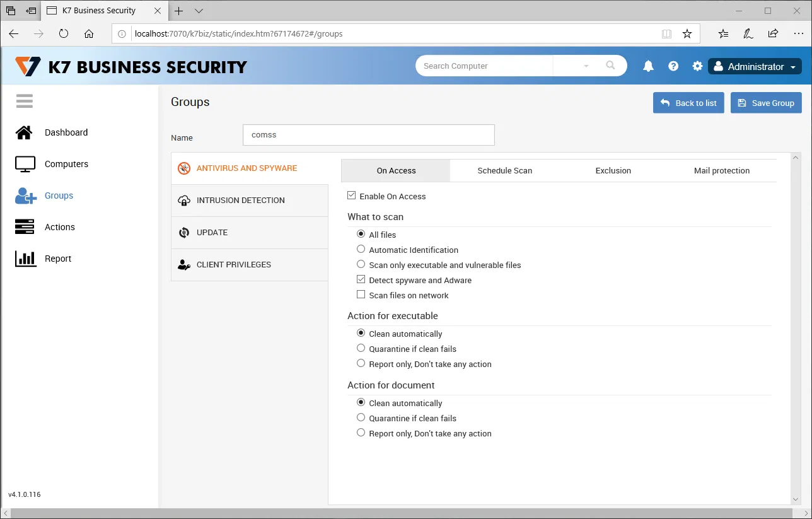
Task: Switch to the Schedule Scan tab
Action: [504, 170]
